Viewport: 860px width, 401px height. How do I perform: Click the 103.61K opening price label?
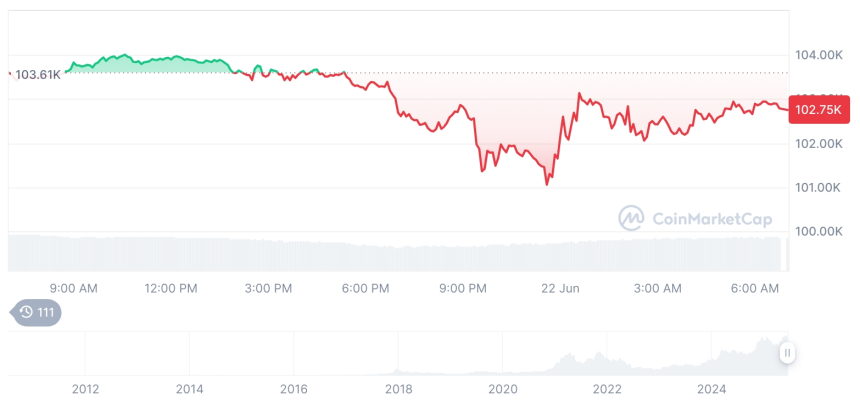click(x=38, y=74)
